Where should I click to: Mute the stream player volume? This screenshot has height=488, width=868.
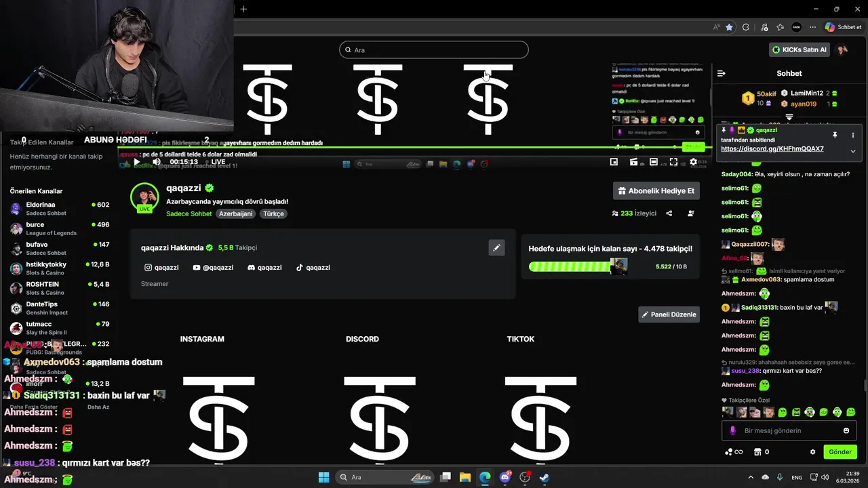156,162
